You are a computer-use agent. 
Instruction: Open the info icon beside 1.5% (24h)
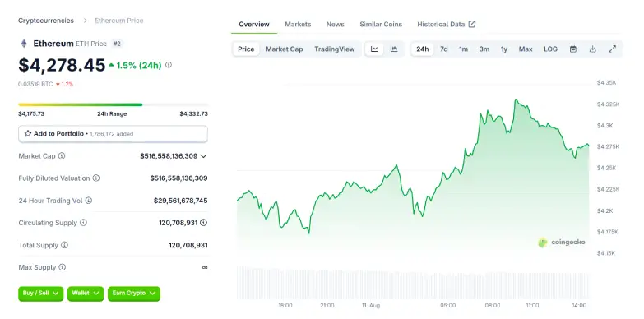click(x=169, y=65)
